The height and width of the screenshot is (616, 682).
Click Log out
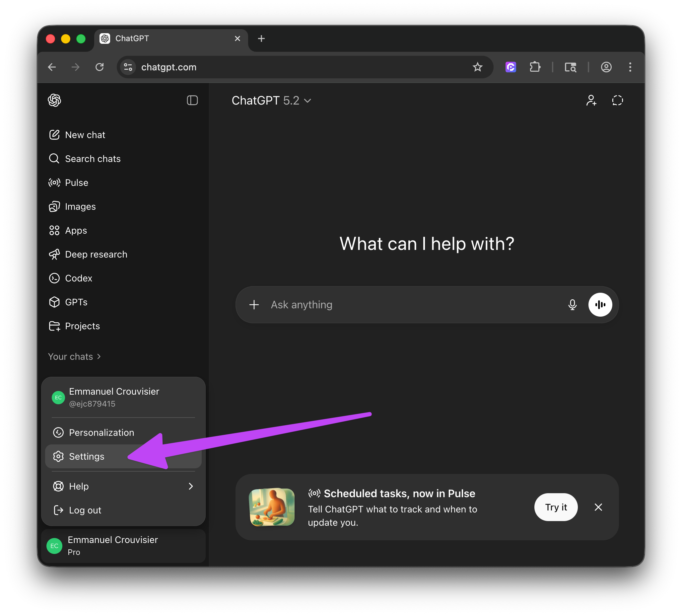pos(85,510)
